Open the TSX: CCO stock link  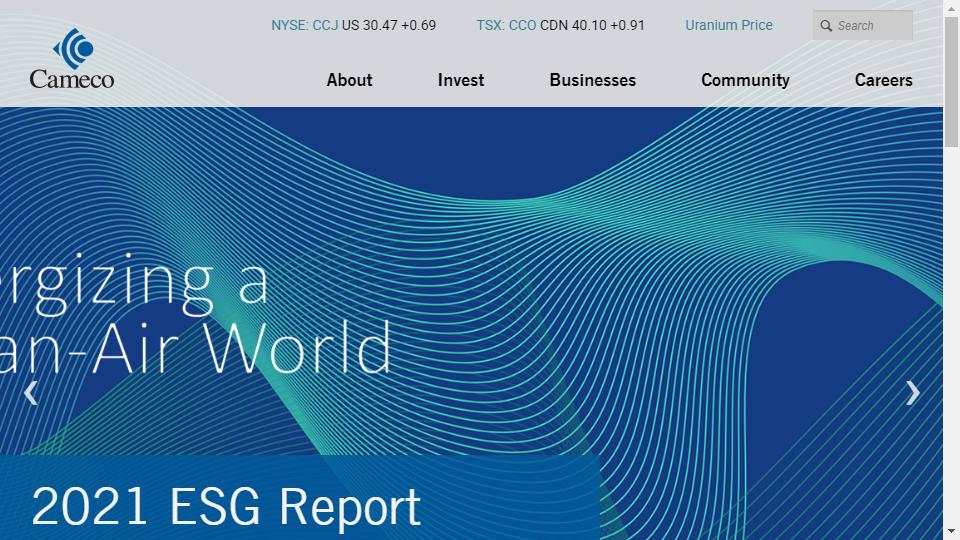pyautogui.click(x=506, y=26)
